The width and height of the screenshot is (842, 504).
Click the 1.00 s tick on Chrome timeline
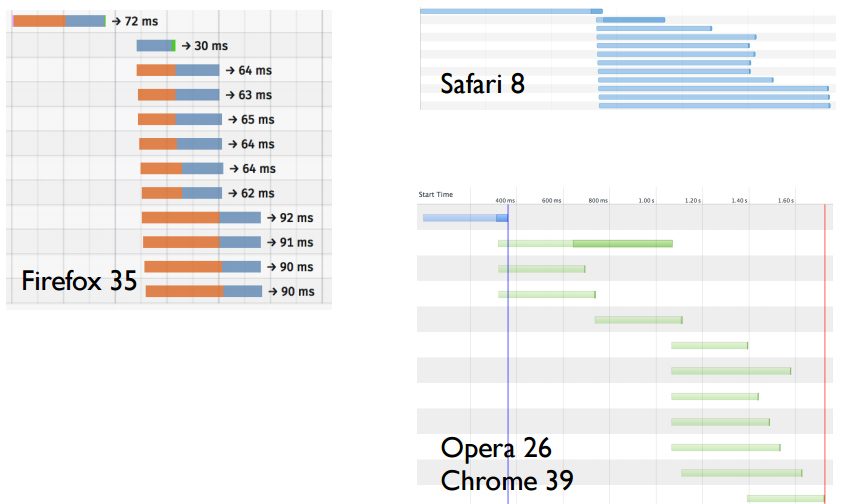point(646,200)
